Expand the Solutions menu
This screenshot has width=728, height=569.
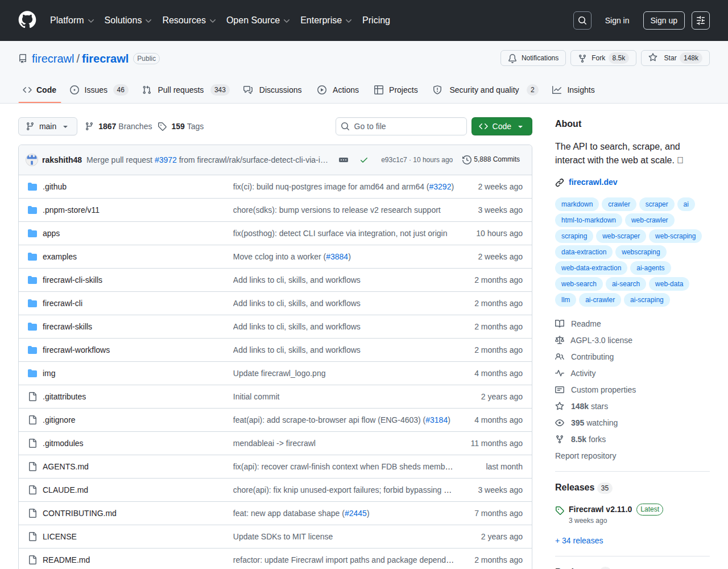[128, 20]
